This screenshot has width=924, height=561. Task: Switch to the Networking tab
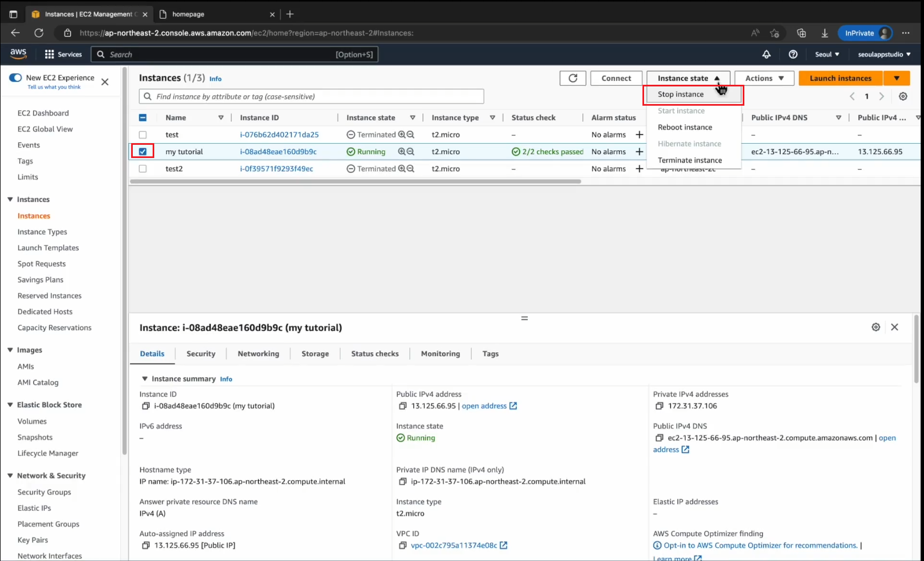[258, 353]
